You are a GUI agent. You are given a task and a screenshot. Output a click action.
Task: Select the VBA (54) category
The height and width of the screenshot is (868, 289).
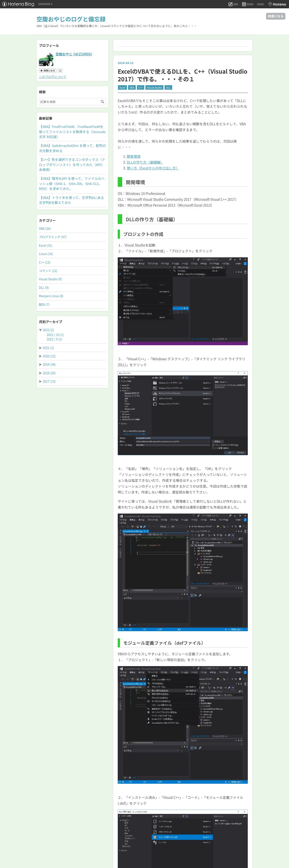pyautogui.click(x=45, y=228)
